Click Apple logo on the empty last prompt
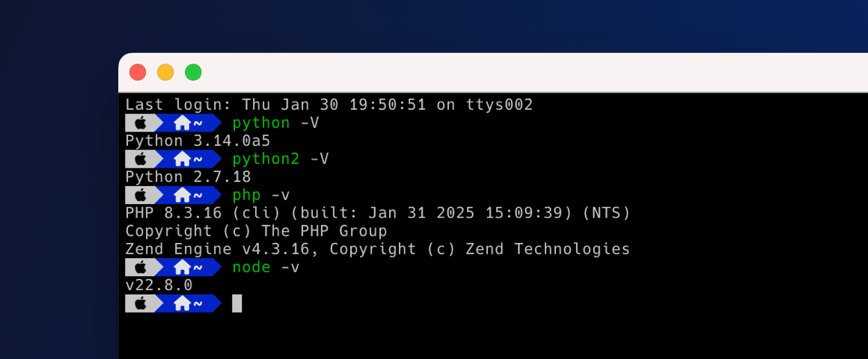 point(141,304)
